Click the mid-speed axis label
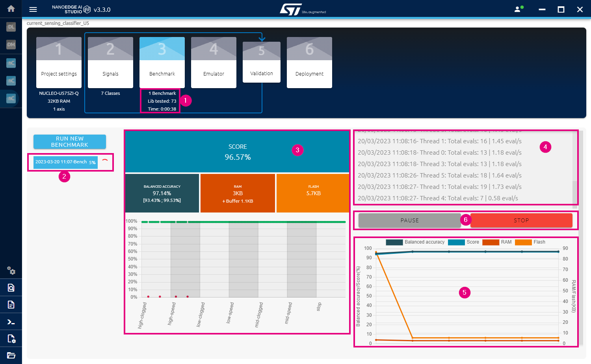Screen dimensions: 591x364 click(288, 313)
